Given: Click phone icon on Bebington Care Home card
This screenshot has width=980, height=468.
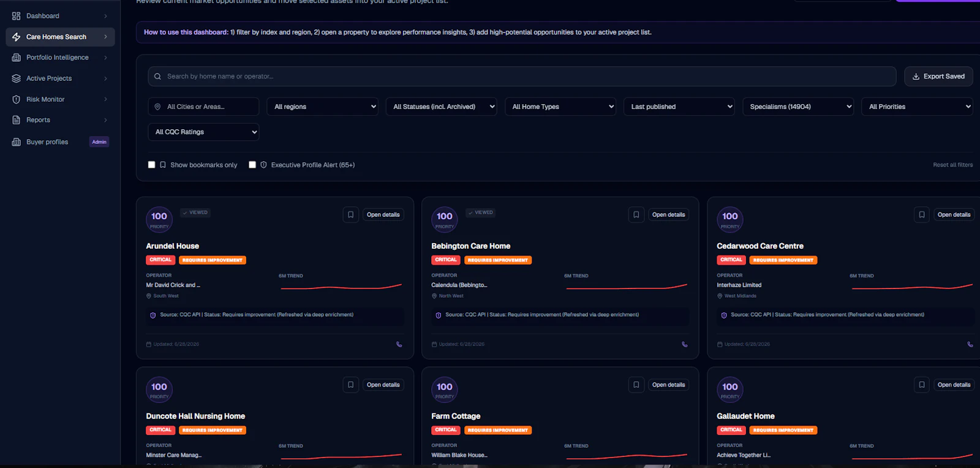Looking at the screenshot, I should [x=685, y=344].
